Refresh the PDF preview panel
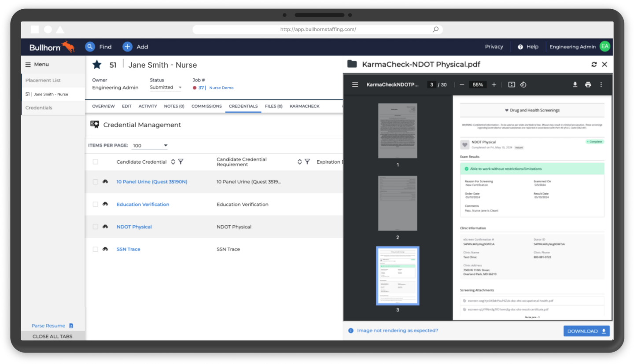The width and height of the screenshot is (634, 364). [x=594, y=64]
